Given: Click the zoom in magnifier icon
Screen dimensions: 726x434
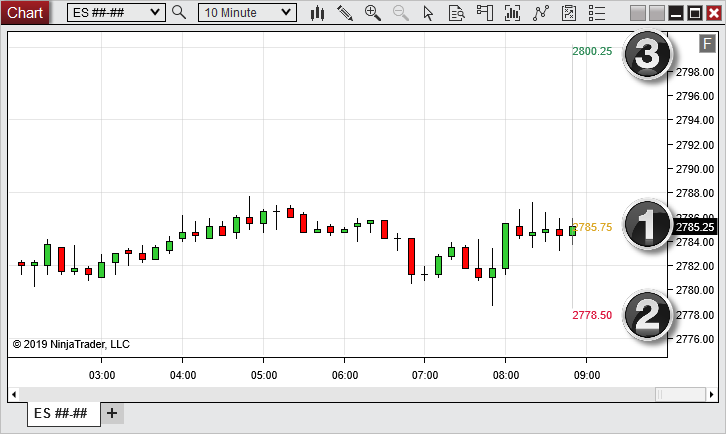Looking at the screenshot, I should point(373,13).
